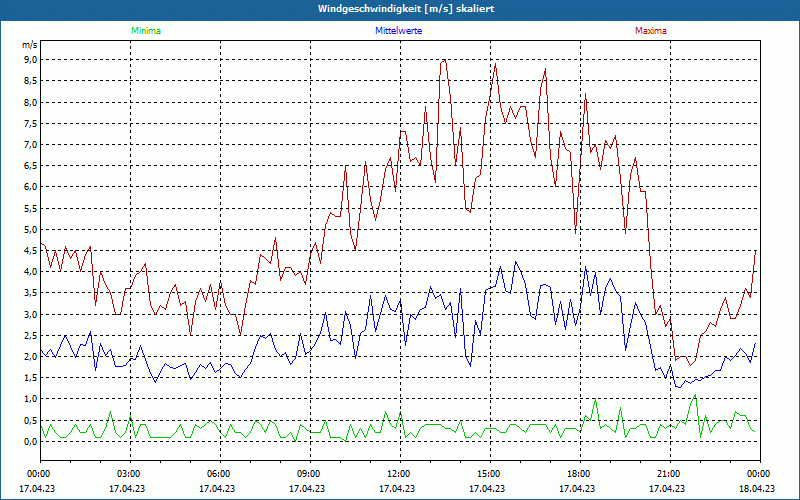800x500 pixels.
Task: Click the 21:00 time axis label
Action: click(670, 474)
